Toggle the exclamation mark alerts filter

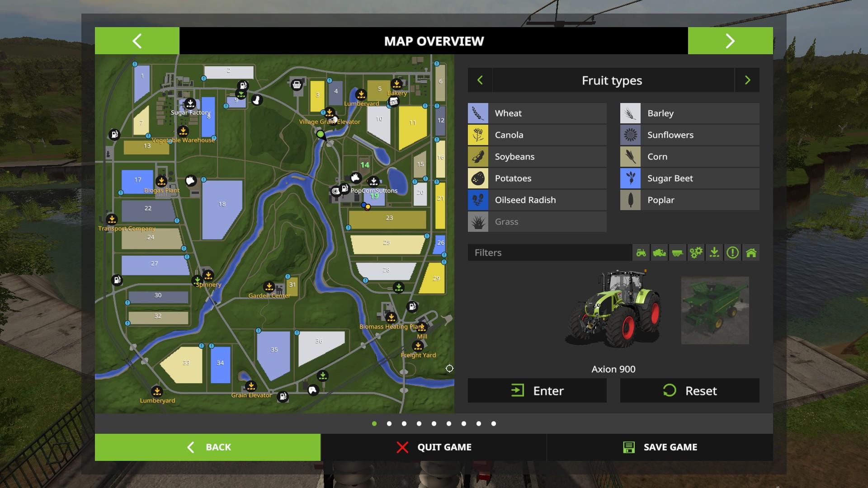[732, 253]
